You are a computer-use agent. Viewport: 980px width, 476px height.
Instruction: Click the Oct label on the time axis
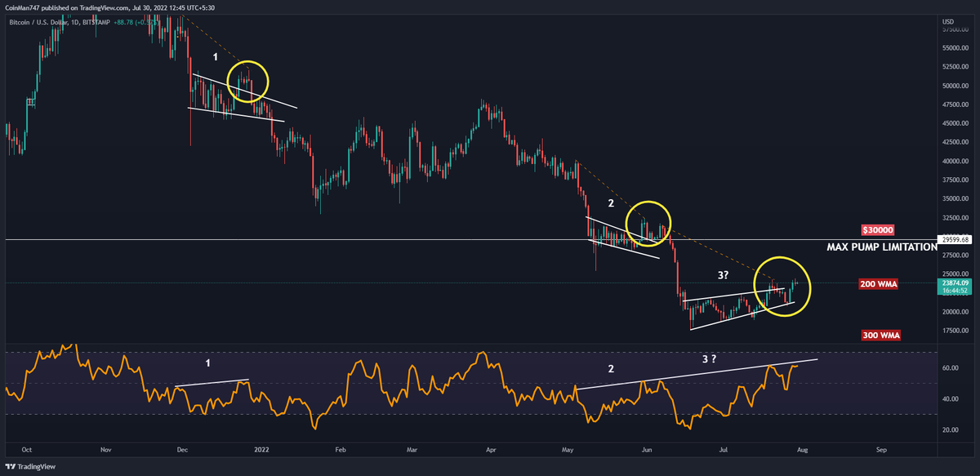[27, 449]
